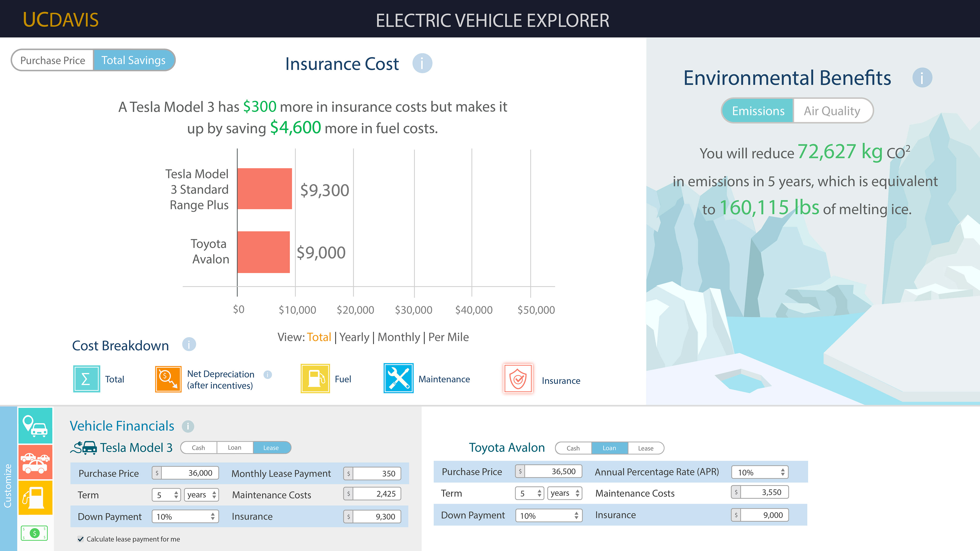Open Toyota Annual Percentage Rate dropdown
This screenshot has width=980, height=551.
[760, 472]
